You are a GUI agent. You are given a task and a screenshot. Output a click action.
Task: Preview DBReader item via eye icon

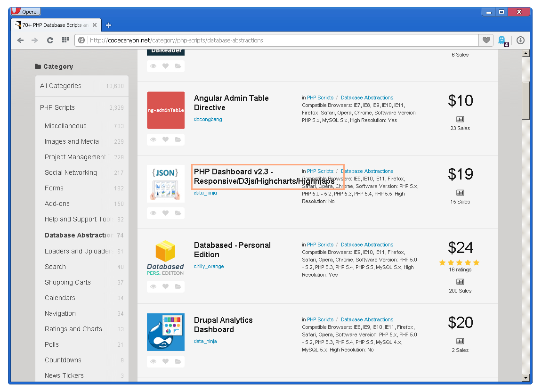(x=153, y=66)
